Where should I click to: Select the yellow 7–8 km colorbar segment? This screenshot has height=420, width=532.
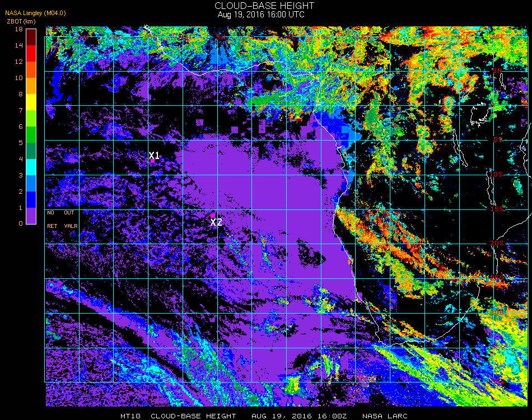[x=31, y=102]
